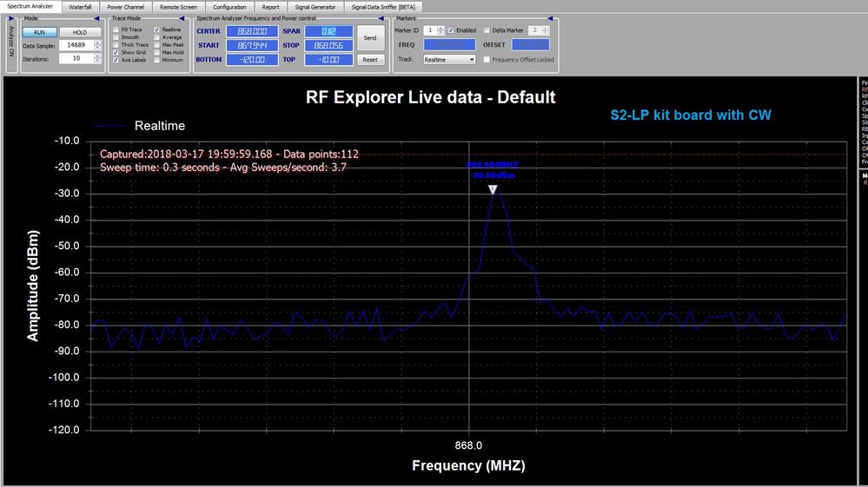The image size is (868, 487).
Task: Collapse the Trace Mode panel arrow
Action: coord(182,19)
